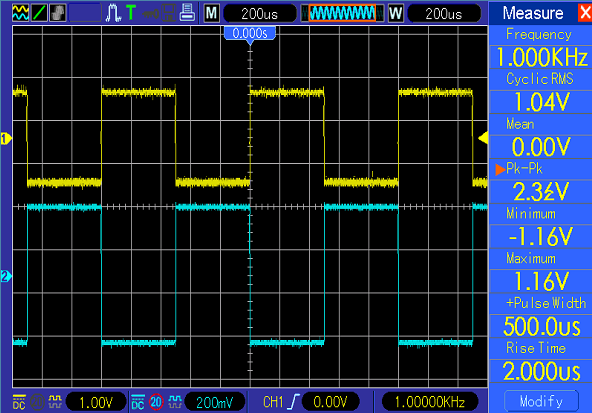Select the Pk-Pk measurement entry
Screen dimensions: 592x413
pos(541,181)
